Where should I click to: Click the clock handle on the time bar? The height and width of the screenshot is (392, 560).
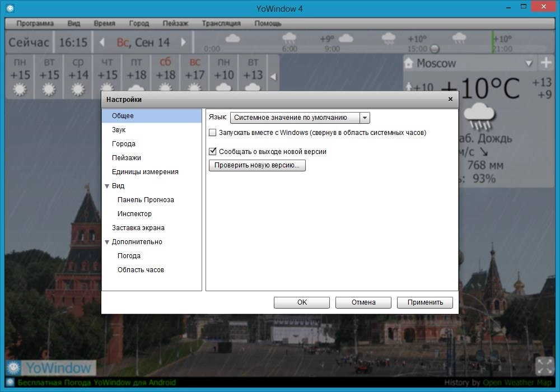click(x=435, y=49)
